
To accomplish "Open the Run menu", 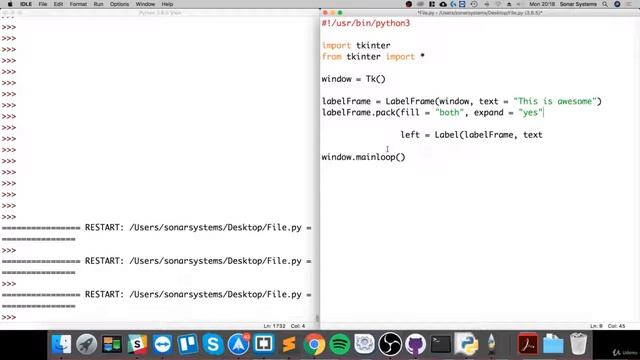I will coord(98,4).
